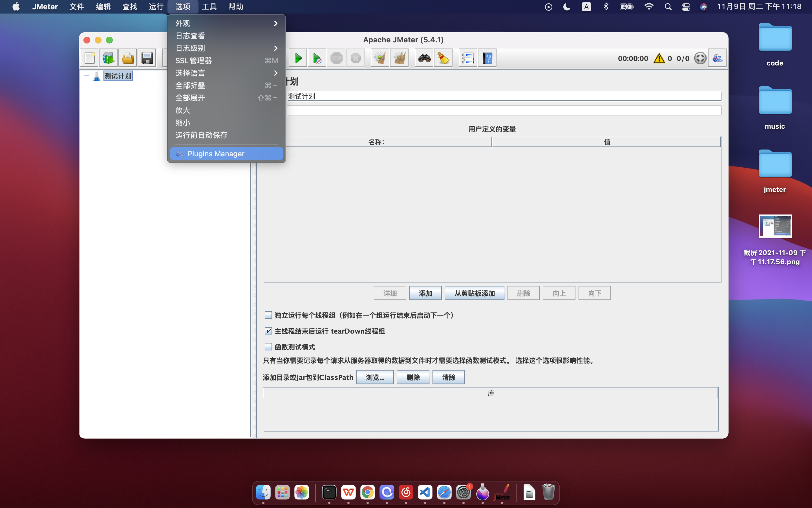Open Launchpad in the Dock
The image size is (812, 508).
[282, 492]
